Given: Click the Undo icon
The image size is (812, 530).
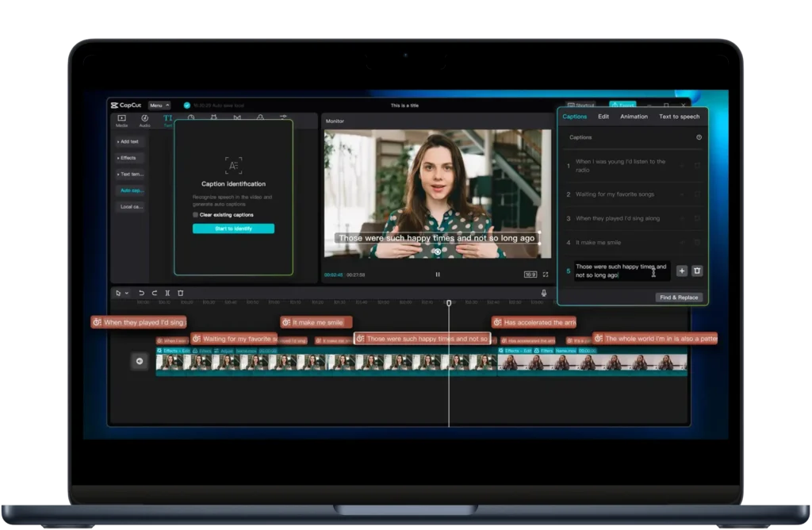Looking at the screenshot, I should click(x=141, y=294).
